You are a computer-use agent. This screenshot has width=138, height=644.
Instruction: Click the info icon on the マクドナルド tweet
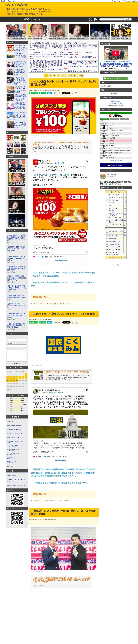[87, 252]
